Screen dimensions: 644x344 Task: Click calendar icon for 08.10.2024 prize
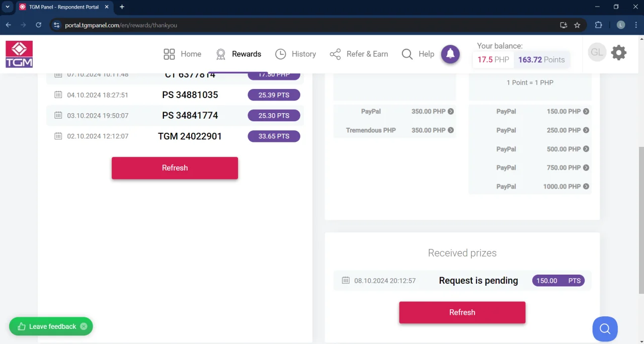point(346,280)
